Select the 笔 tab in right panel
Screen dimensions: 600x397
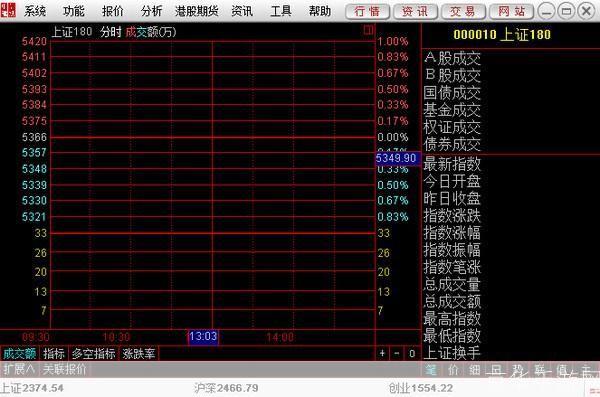(x=431, y=369)
